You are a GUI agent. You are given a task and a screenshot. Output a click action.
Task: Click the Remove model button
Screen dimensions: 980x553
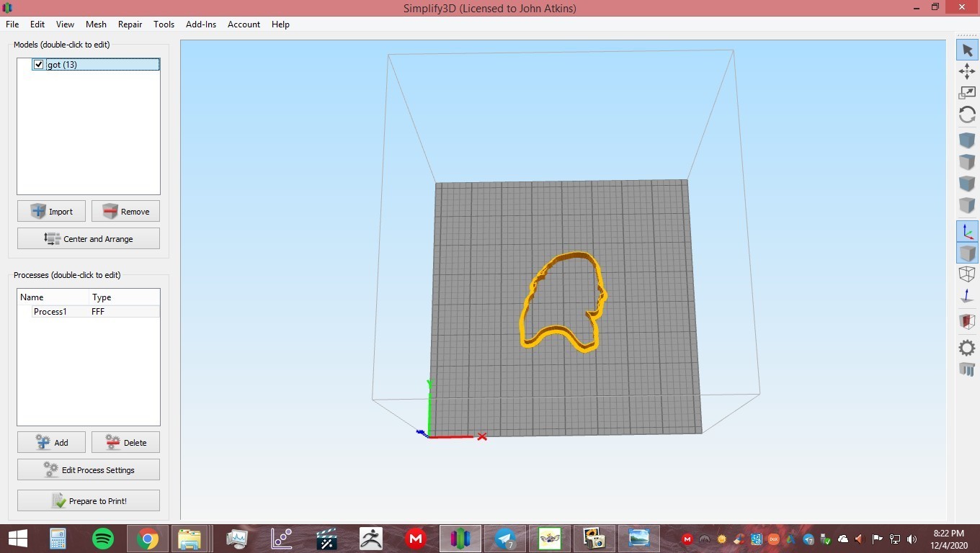click(125, 211)
